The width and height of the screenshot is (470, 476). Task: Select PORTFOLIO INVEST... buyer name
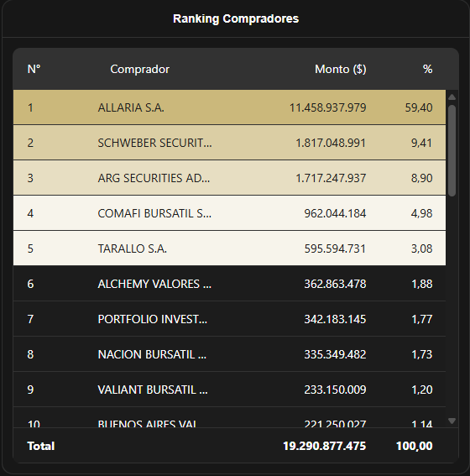tap(152, 319)
